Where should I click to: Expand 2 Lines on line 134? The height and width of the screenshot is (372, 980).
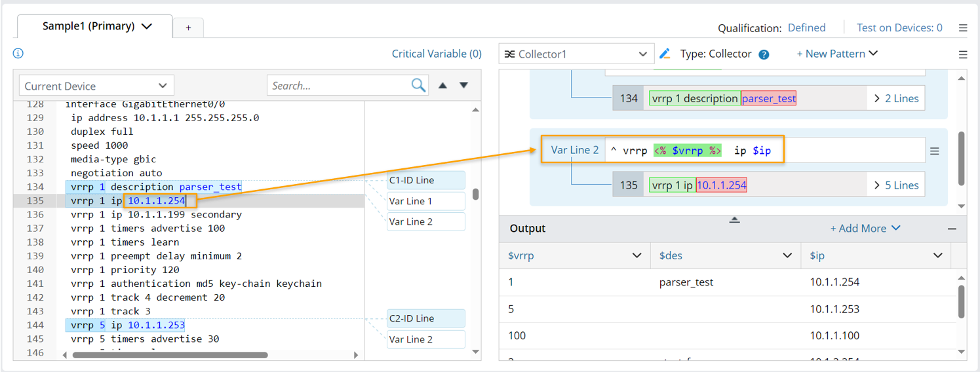[896, 99]
